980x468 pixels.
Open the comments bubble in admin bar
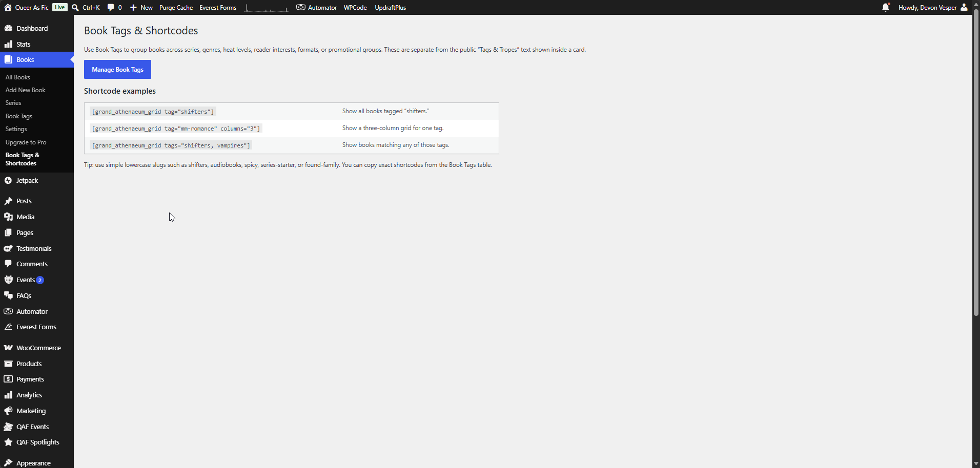pyautogui.click(x=111, y=7)
